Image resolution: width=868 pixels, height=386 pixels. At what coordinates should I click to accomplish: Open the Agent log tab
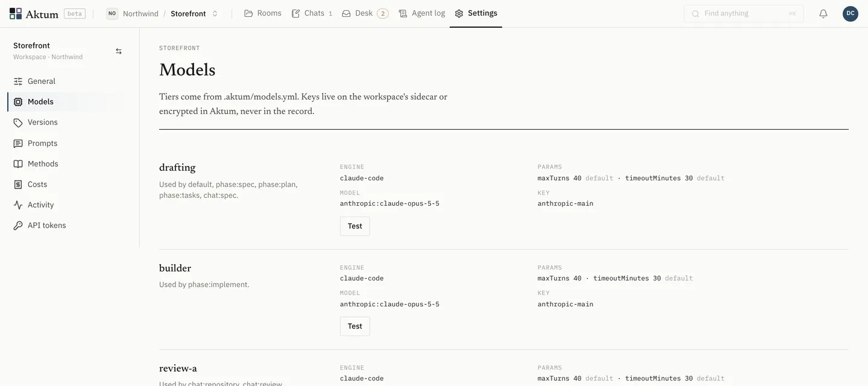pyautogui.click(x=422, y=13)
